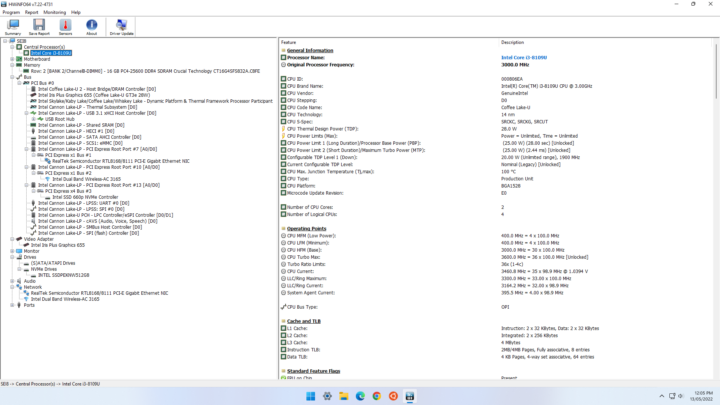Expand the Monitor tree node
The width and height of the screenshot is (720, 405).
pyautogui.click(x=12, y=251)
